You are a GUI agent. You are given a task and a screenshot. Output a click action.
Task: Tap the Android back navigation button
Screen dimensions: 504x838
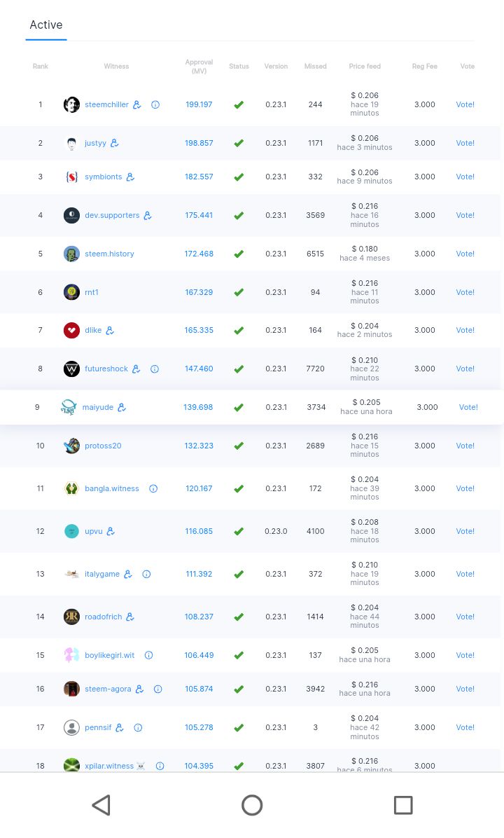[x=101, y=805]
